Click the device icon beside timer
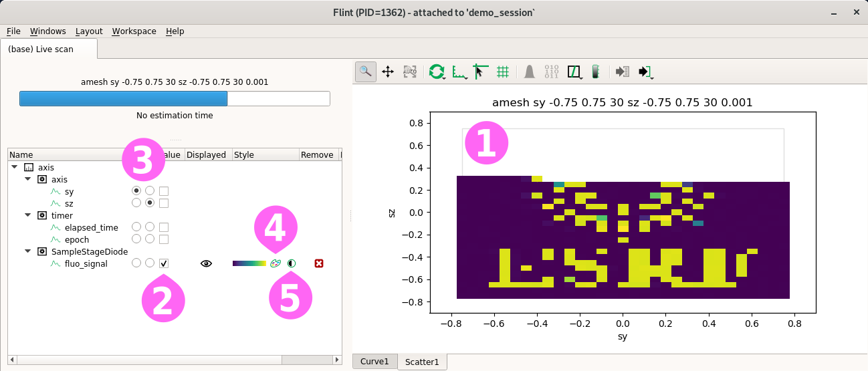 [x=41, y=216]
